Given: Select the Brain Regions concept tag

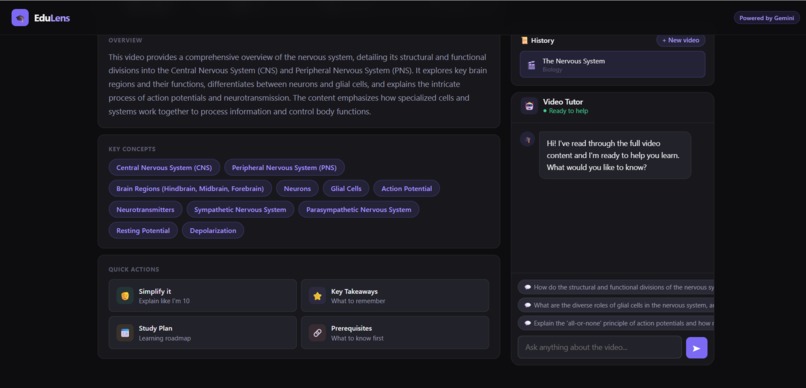Looking at the screenshot, I should click(x=190, y=189).
